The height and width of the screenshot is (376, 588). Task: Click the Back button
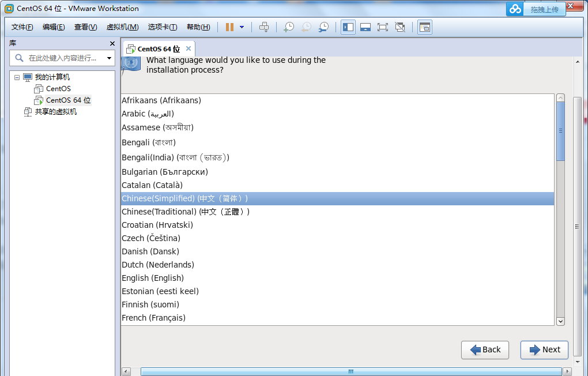[485, 349]
